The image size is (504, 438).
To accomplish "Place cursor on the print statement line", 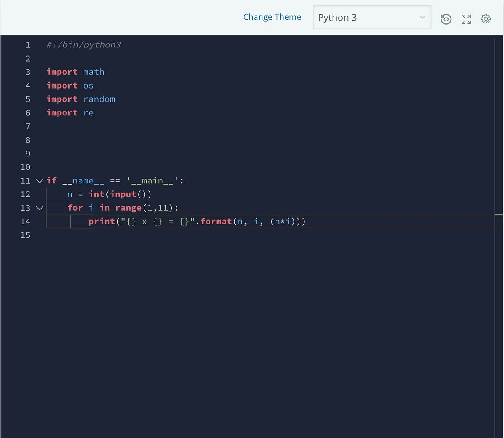I will pos(197,221).
